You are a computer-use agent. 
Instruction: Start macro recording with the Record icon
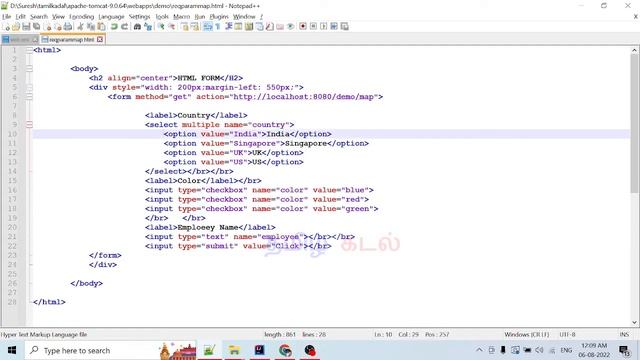point(303,27)
